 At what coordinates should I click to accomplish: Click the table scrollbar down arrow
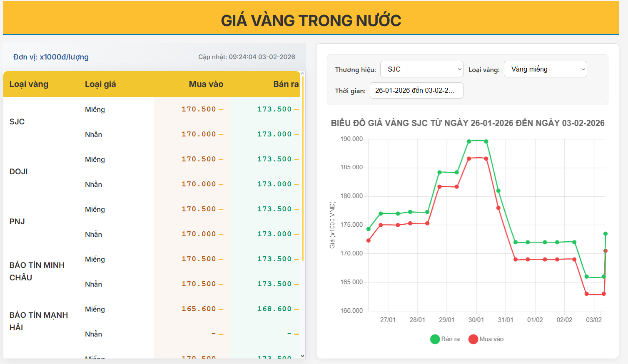(x=303, y=356)
